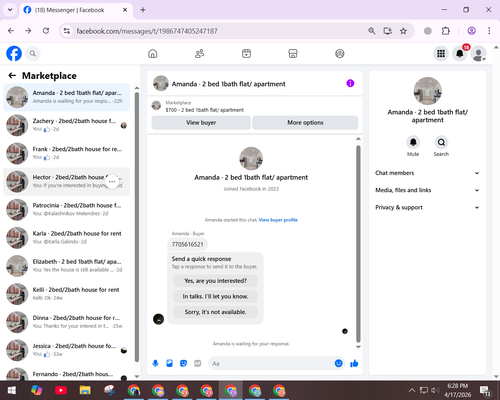Open Patrocinia 2bed/2bath house conversation
The width and height of the screenshot is (500, 400).
point(67,209)
